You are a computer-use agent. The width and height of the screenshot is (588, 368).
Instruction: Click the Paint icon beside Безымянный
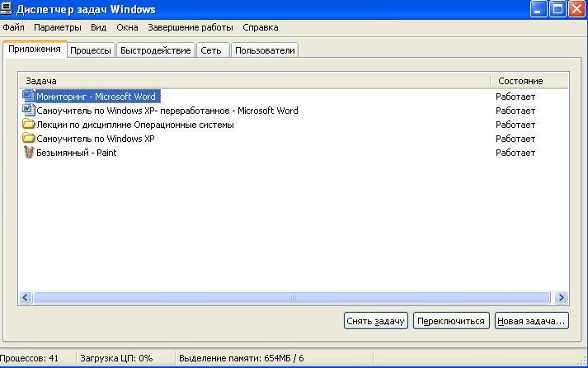click(x=29, y=153)
